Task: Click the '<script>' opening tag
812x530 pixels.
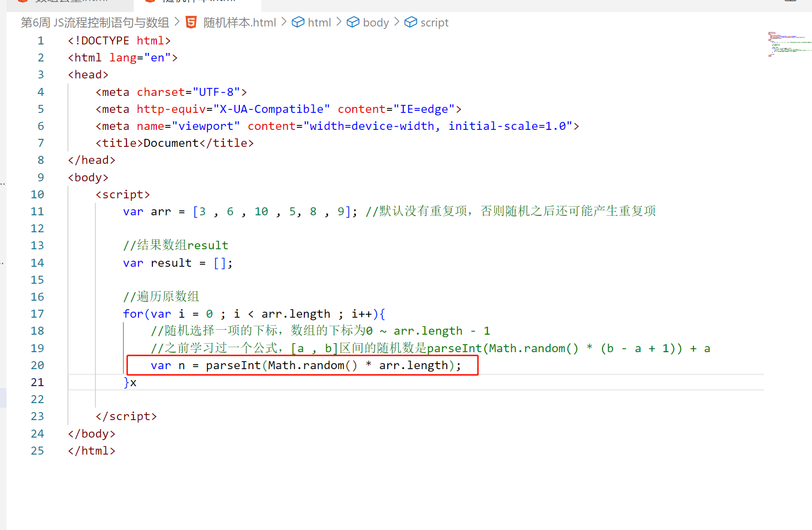Action: pos(123,194)
